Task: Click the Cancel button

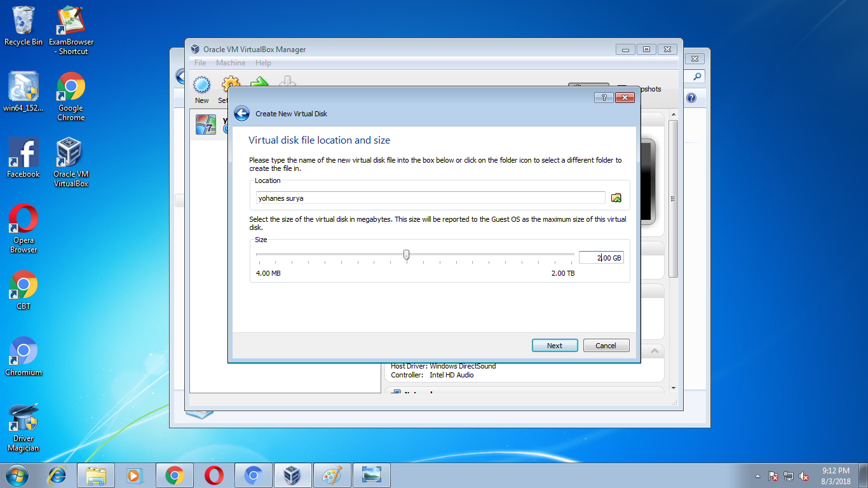Action: tap(606, 346)
